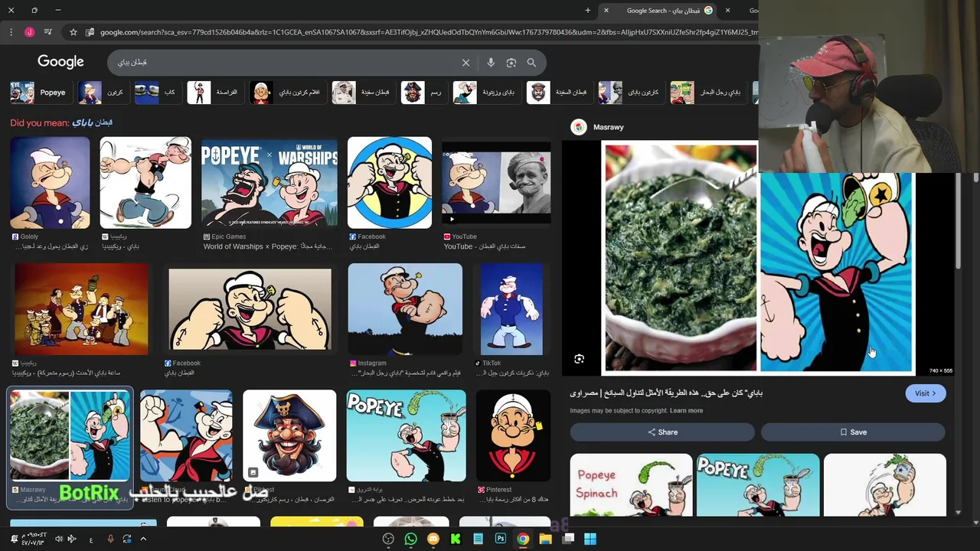Clear the search query with the X icon
The image size is (980, 551).
[465, 63]
